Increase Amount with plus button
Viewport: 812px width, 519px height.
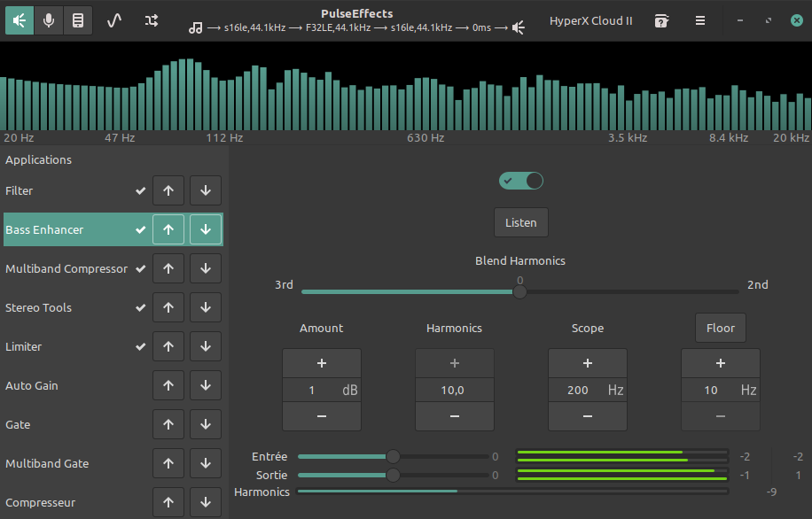click(x=322, y=363)
